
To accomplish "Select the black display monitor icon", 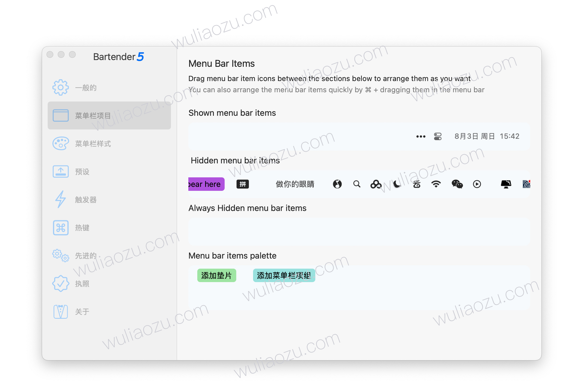I will [x=506, y=184].
